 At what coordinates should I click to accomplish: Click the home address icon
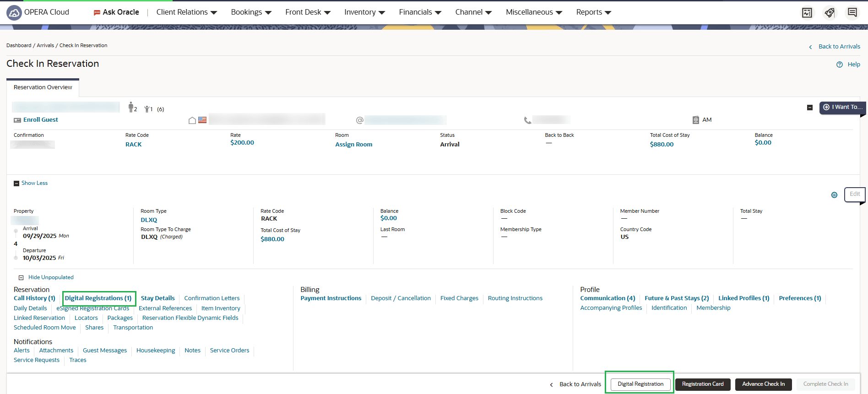(192, 120)
